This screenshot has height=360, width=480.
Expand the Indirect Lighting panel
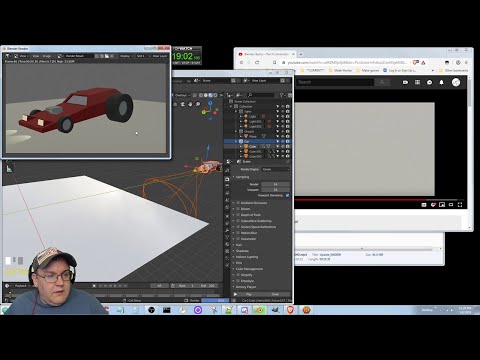click(246, 257)
